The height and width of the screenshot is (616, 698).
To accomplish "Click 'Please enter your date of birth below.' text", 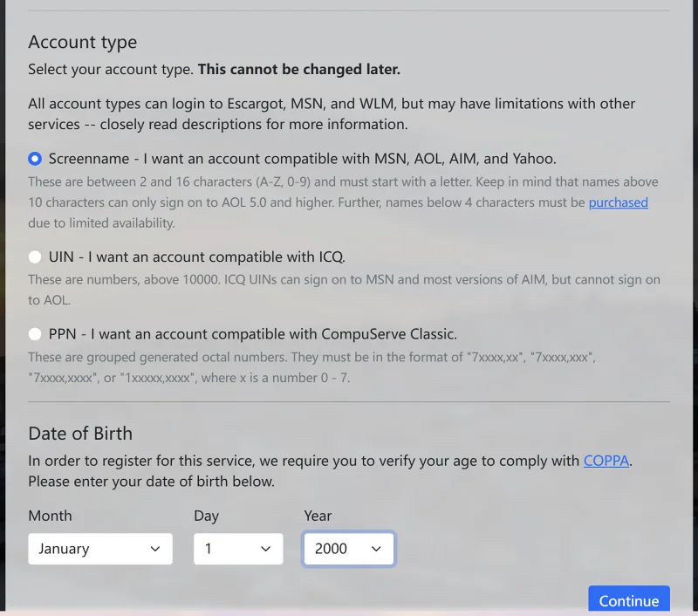I will [151, 482].
